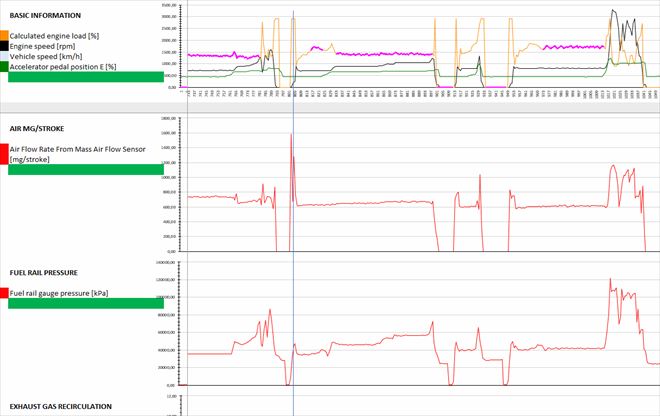Select the Accelerator pedal position E [%] label

tap(62, 66)
